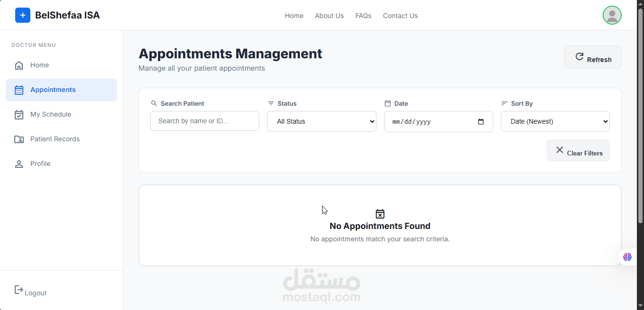Click the Appointments calendar icon in sidebar
This screenshot has width=644, height=310.
tap(19, 90)
